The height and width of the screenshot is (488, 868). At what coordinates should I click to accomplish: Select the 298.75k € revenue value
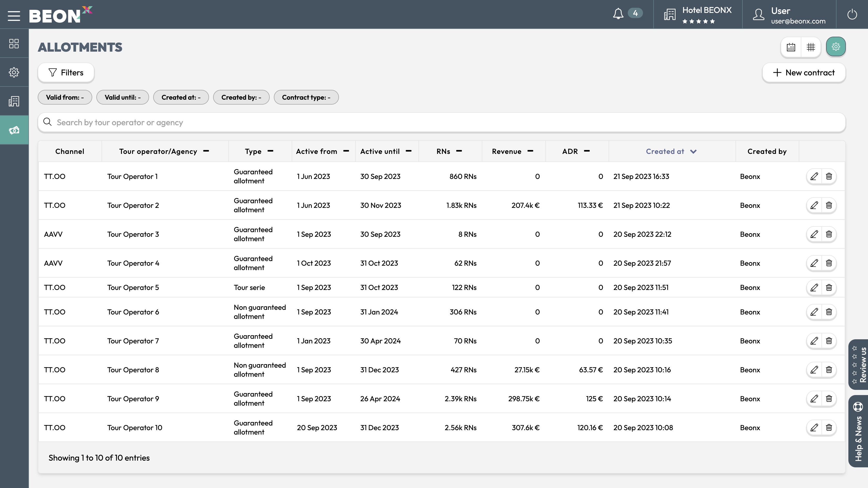click(x=524, y=399)
